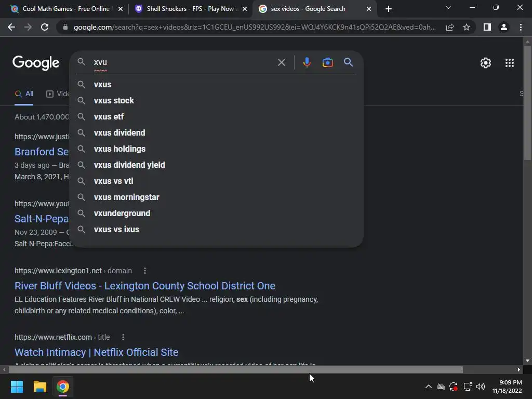Open Branford result link

[x=42, y=152]
